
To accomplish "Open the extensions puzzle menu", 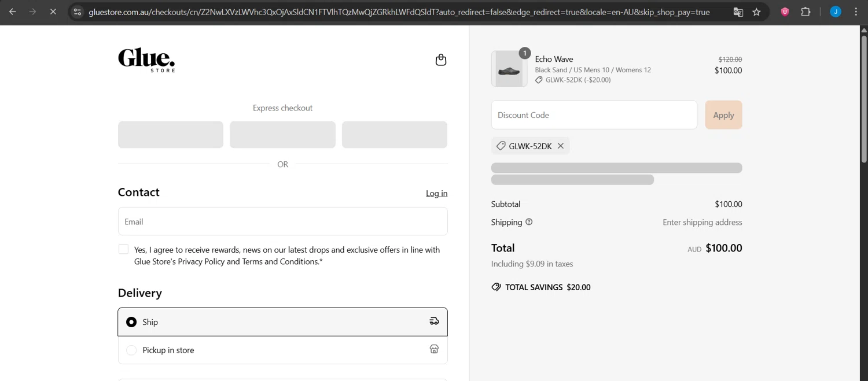I will coord(806,12).
